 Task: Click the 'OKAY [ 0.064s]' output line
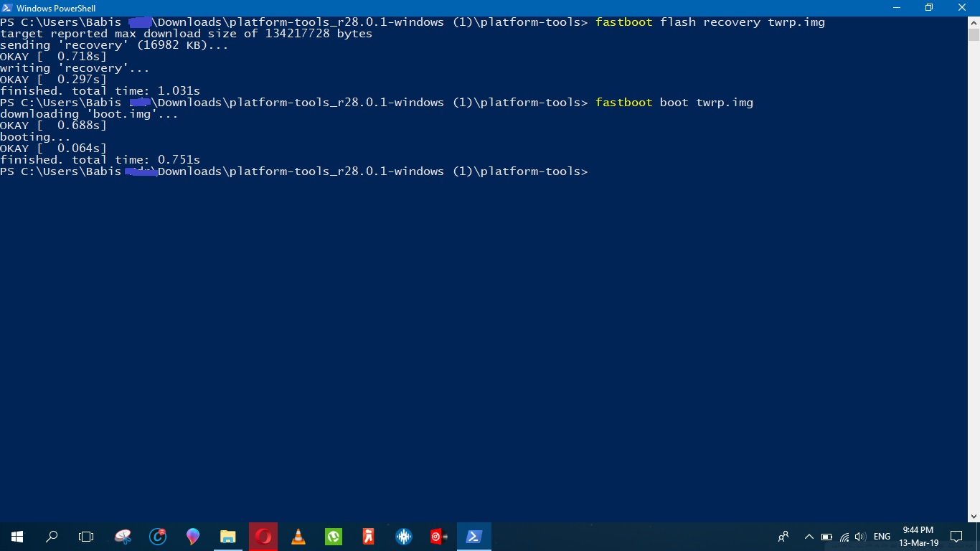pos(53,149)
